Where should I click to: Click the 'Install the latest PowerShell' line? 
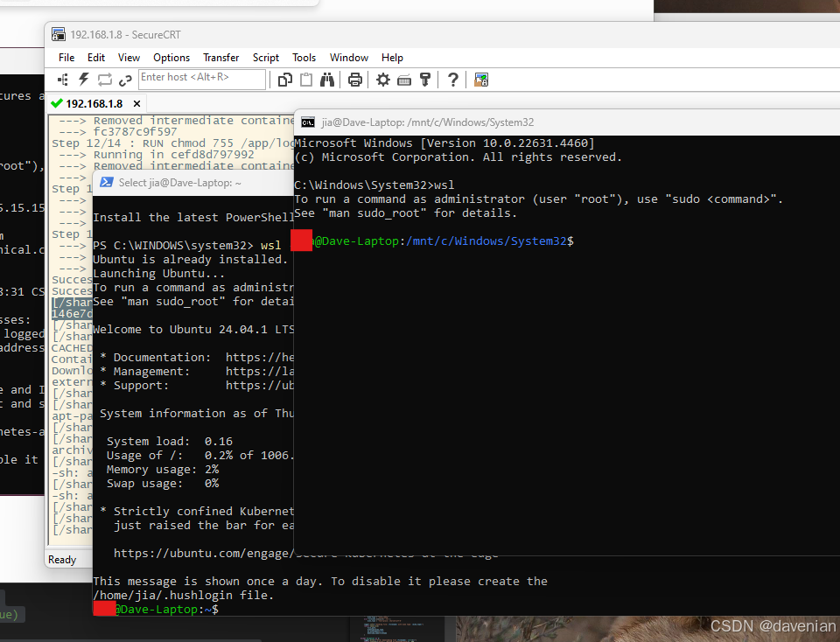click(193, 218)
